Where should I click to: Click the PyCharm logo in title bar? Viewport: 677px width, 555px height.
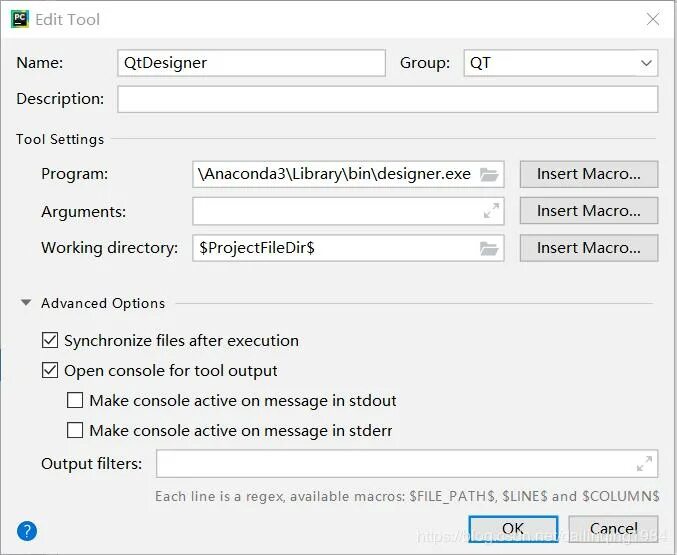point(19,19)
